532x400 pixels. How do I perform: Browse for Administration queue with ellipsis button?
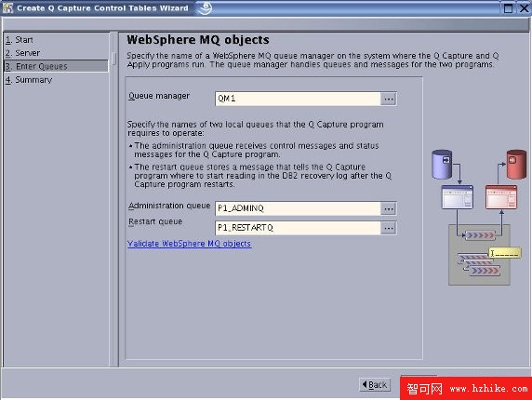[389, 208]
